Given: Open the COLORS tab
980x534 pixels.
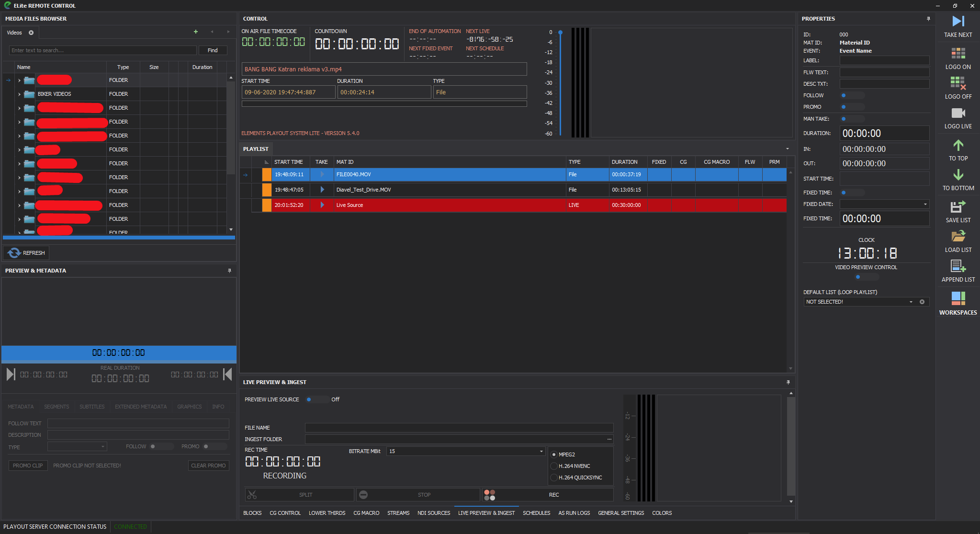Looking at the screenshot, I should (662, 513).
